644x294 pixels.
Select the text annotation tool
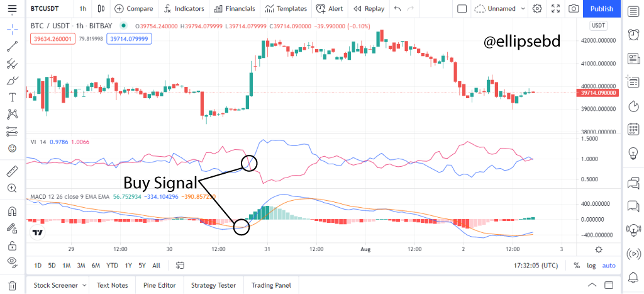click(x=12, y=97)
